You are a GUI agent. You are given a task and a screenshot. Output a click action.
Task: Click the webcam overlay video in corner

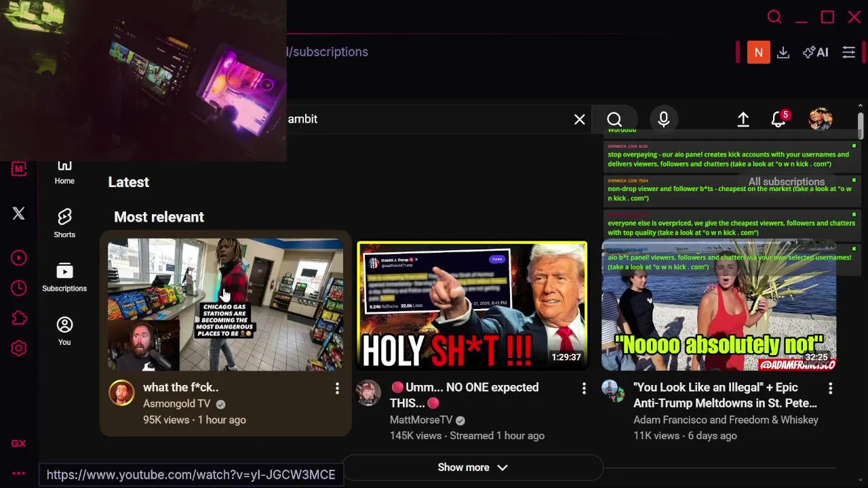tap(143, 80)
